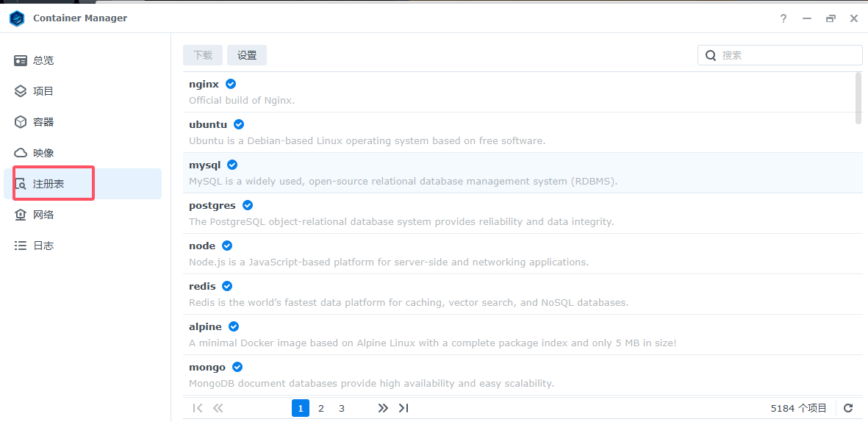Screen dimensions: 868x422
Task: Open the 映像 image section
Action: 82,153
